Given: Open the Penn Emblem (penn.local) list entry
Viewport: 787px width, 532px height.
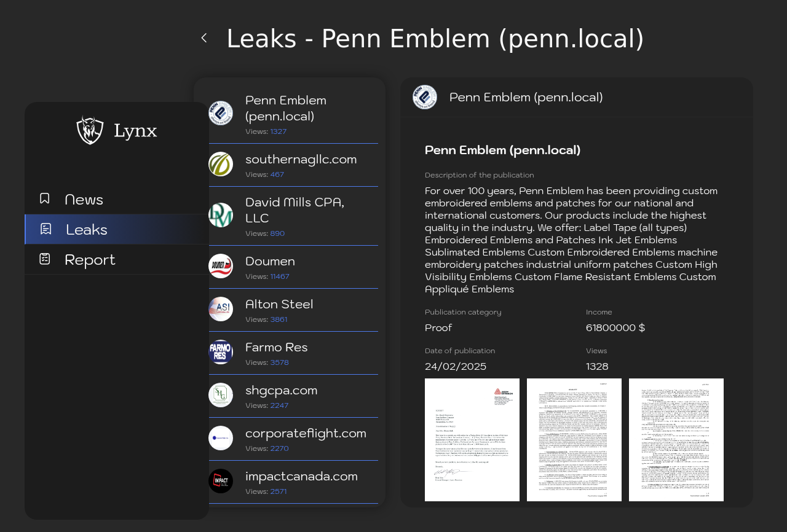Looking at the screenshot, I should pos(293,114).
